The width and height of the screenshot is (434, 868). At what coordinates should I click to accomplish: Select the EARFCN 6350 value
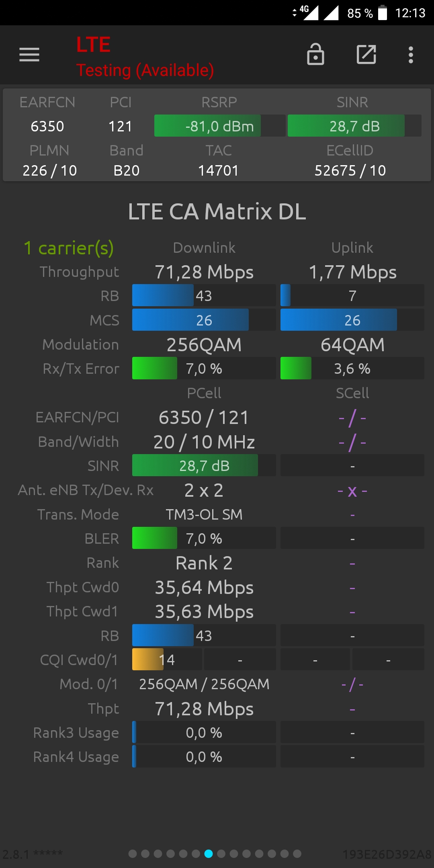[47, 126]
